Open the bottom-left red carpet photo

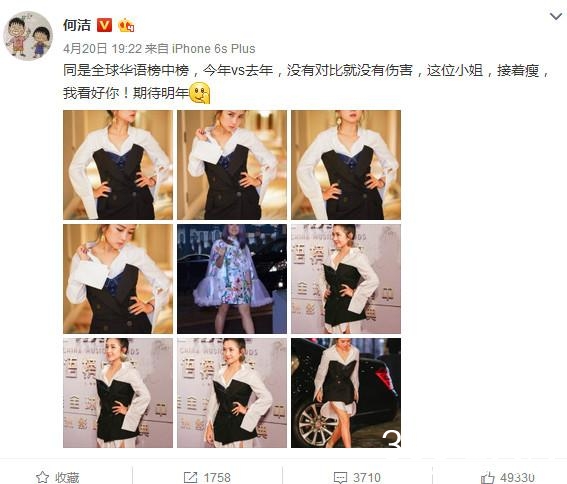118,393
